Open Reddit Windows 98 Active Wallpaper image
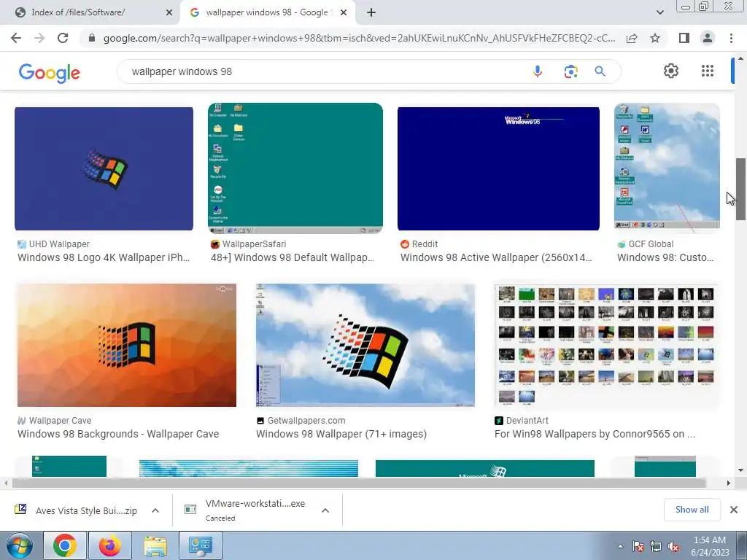The height and width of the screenshot is (560, 747). (x=498, y=168)
